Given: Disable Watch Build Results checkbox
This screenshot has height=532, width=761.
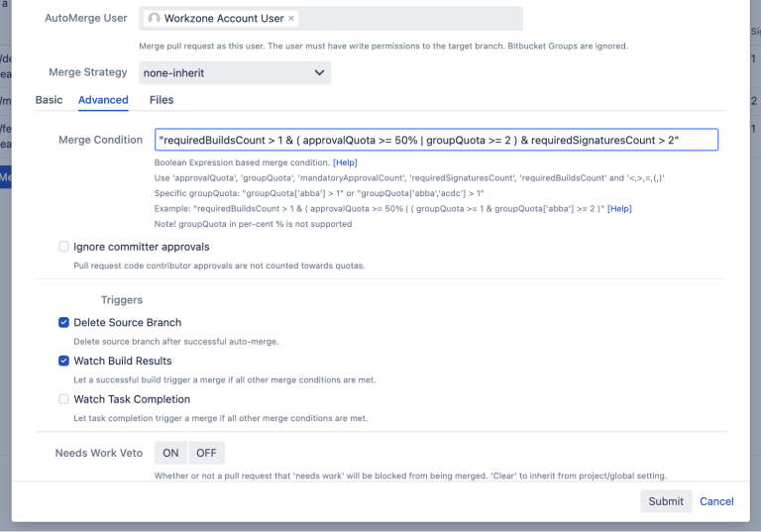Looking at the screenshot, I should 64,362.
